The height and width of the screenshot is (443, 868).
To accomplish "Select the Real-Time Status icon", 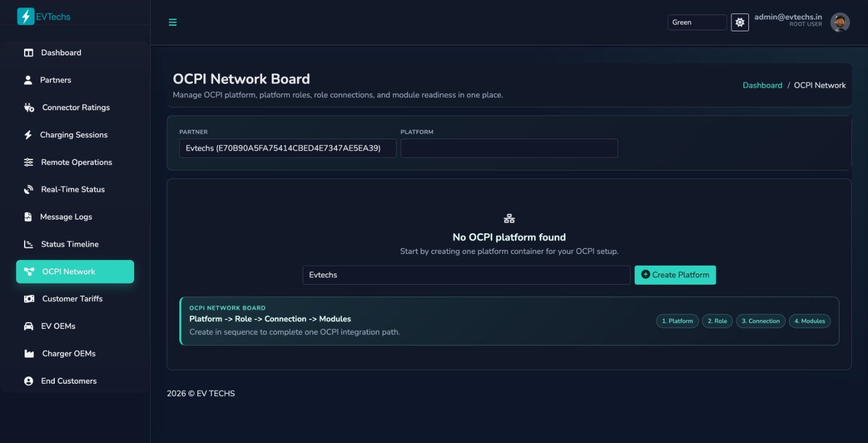I will [x=28, y=189].
